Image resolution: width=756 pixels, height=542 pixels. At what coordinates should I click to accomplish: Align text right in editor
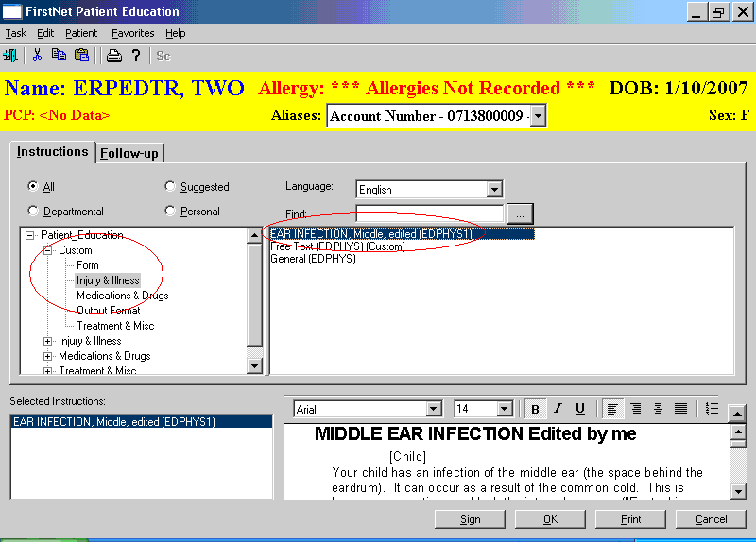click(636, 409)
